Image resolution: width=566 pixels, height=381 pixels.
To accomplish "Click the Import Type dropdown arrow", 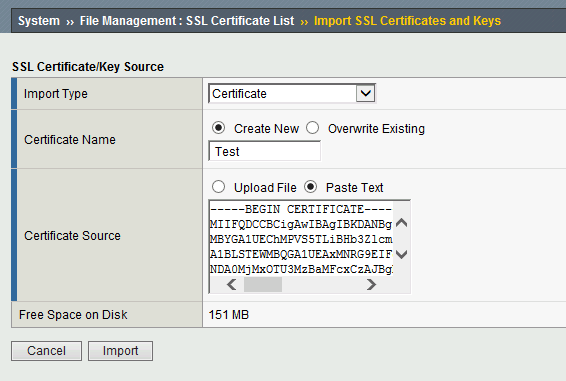I will 366,94.
